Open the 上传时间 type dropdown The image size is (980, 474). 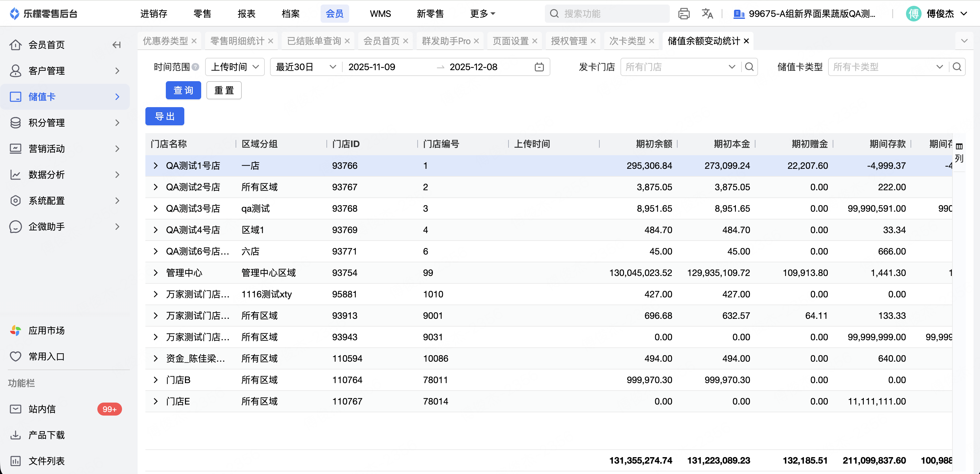[235, 67]
